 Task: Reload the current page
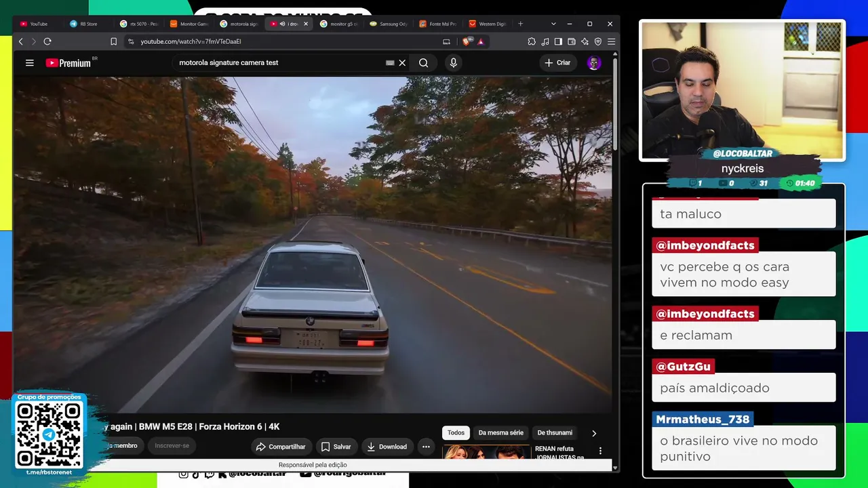pos(47,41)
